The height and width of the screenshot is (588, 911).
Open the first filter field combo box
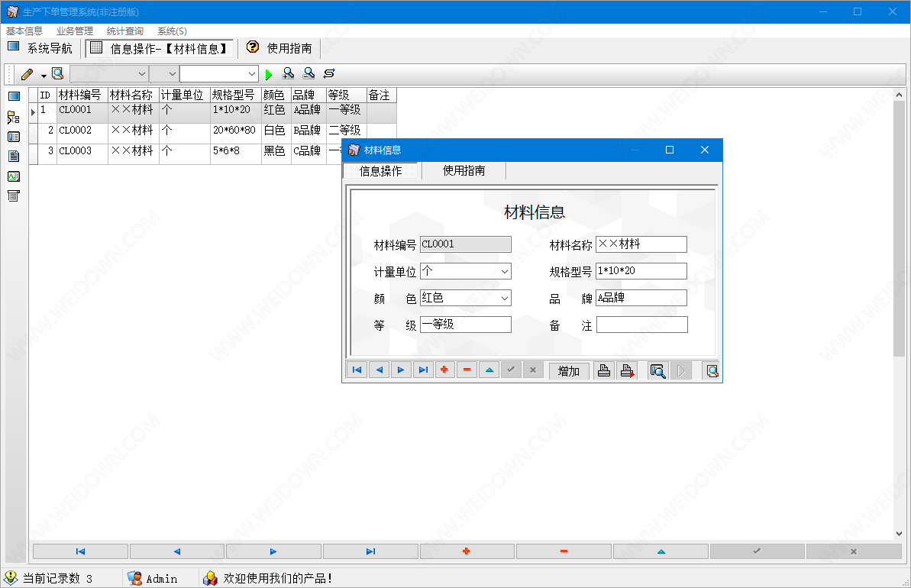click(108, 74)
